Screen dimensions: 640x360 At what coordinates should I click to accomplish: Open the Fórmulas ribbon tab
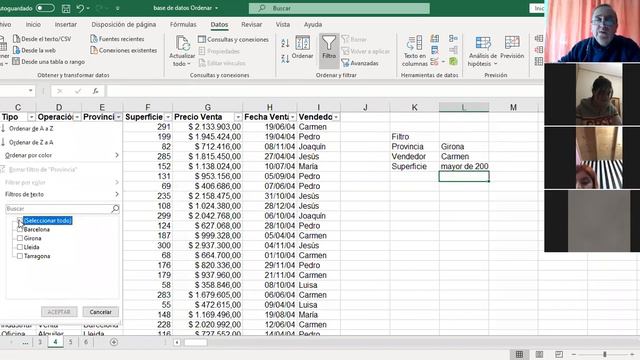[x=183, y=24]
